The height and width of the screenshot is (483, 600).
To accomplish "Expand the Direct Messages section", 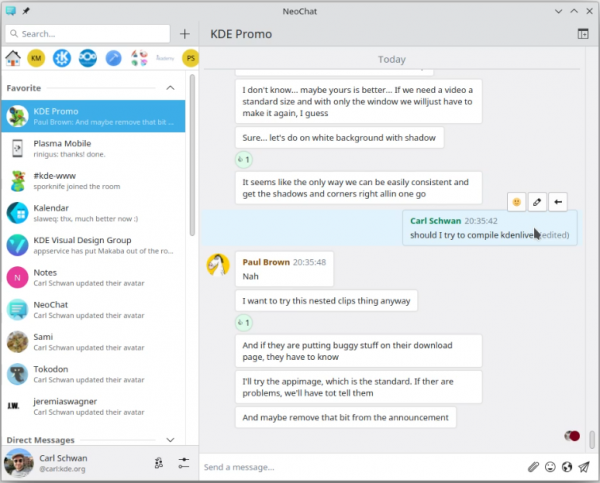I will (x=170, y=439).
